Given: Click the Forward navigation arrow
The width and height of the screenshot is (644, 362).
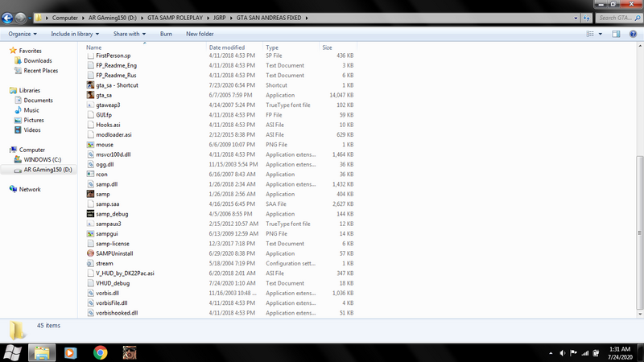Looking at the screenshot, I should (20, 18).
